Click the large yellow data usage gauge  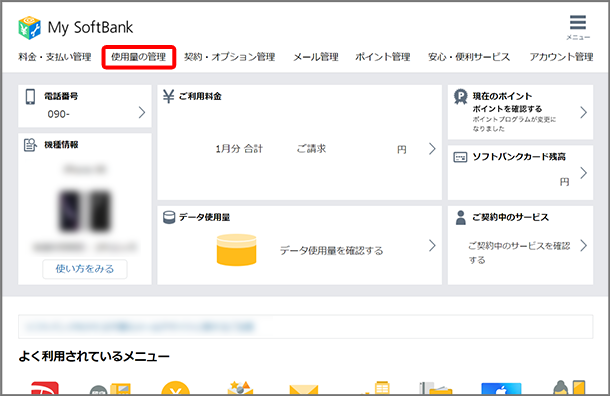pos(237,250)
